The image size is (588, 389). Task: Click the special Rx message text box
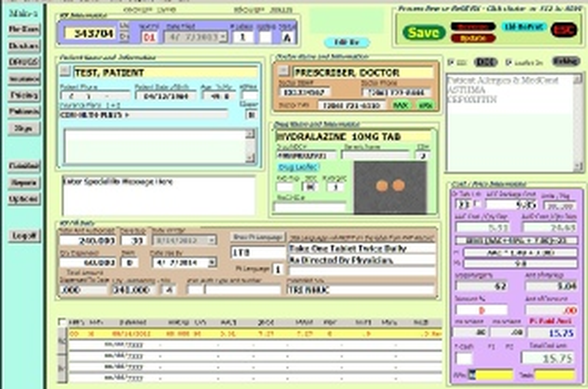click(158, 196)
